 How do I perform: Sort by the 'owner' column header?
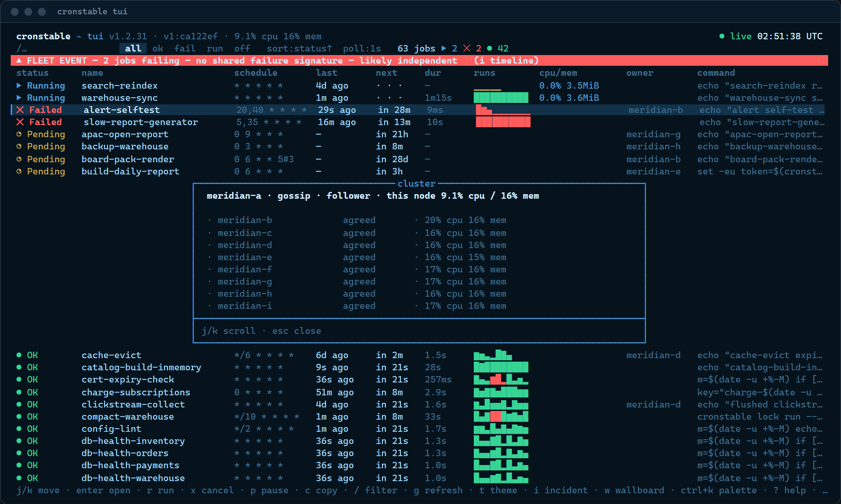coord(640,73)
